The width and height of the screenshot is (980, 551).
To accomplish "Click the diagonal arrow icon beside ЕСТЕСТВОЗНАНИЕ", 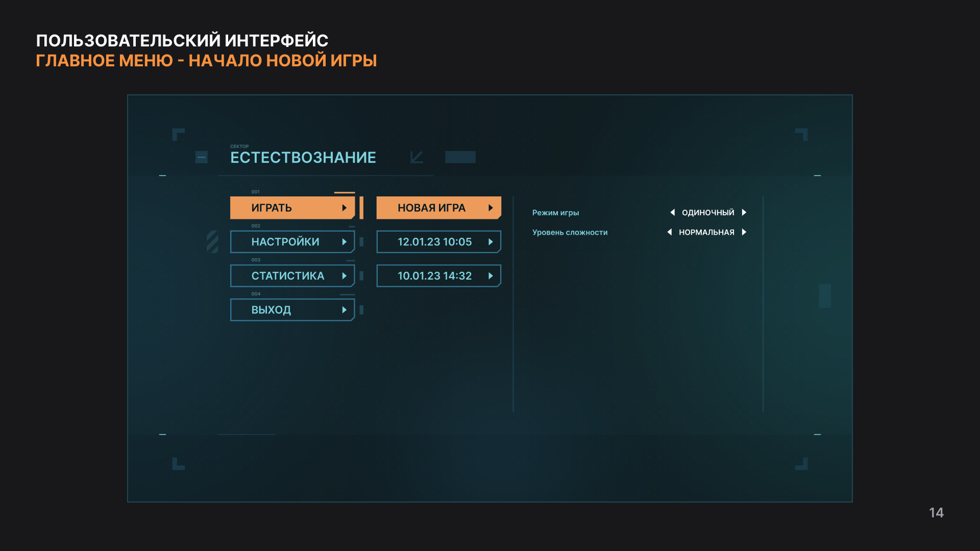I will (x=416, y=157).
